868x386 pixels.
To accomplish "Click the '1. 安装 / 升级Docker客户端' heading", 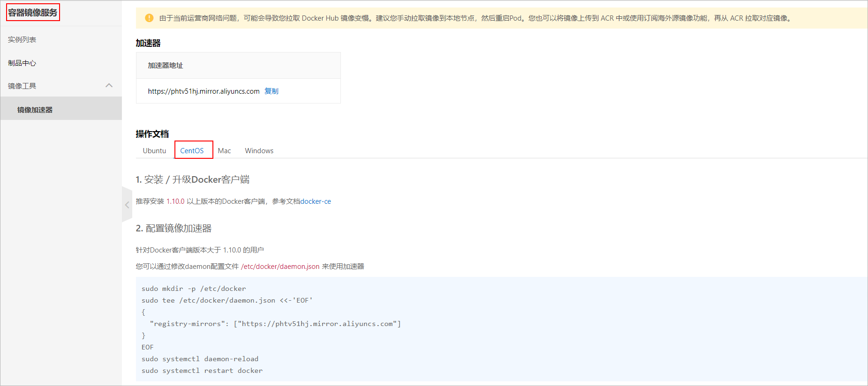I will click(192, 179).
